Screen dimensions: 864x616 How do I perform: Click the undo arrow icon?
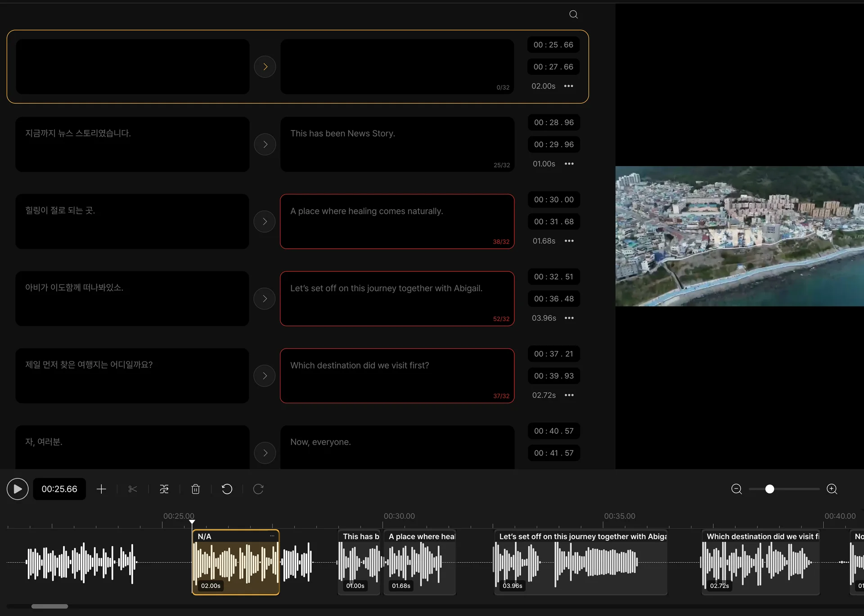pyautogui.click(x=227, y=489)
